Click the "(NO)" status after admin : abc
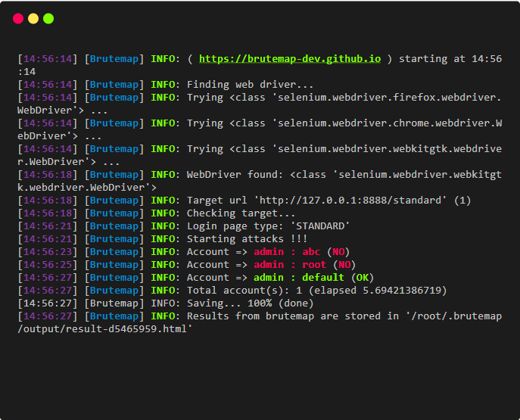520x420 pixels. [x=338, y=251]
